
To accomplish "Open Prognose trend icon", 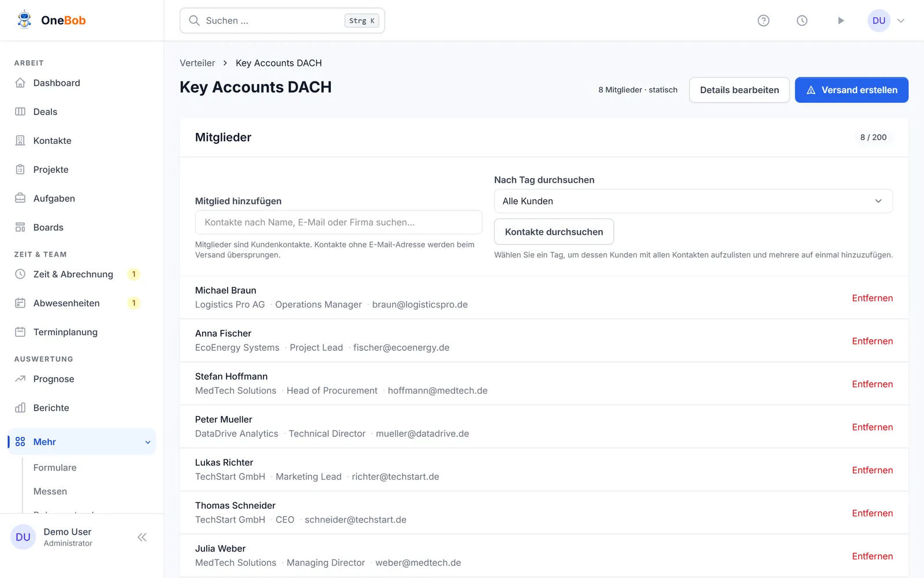I will [x=20, y=379].
